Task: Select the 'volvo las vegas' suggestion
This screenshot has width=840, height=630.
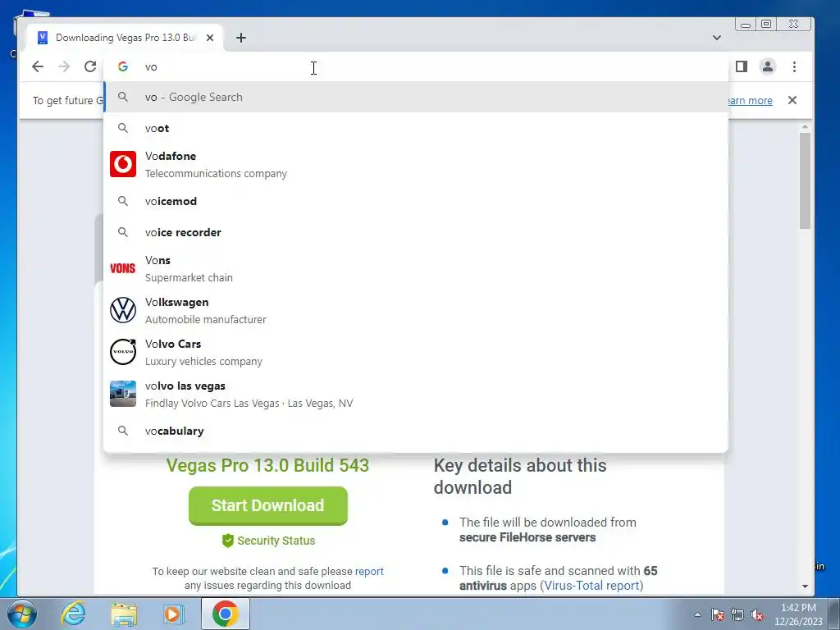Action: pos(416,394)
